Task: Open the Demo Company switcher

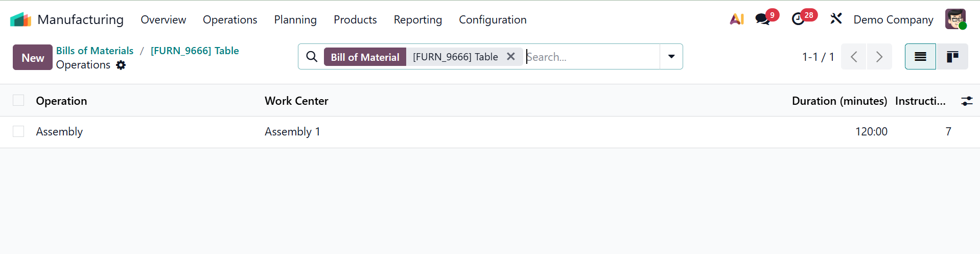Action: pos(893,20)
